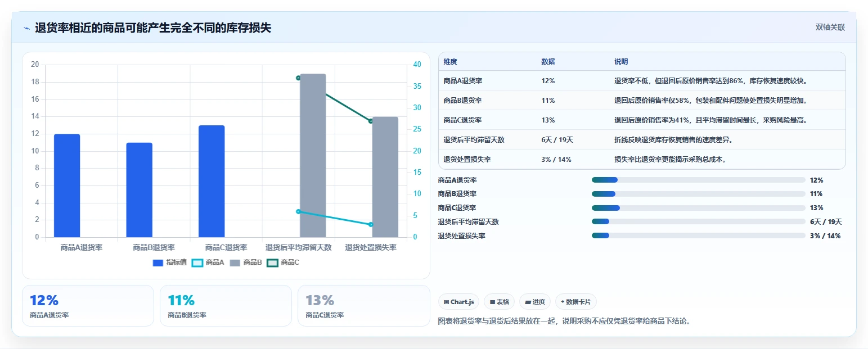Click 商品A line point at 退货处置损失率

(371, 225)
